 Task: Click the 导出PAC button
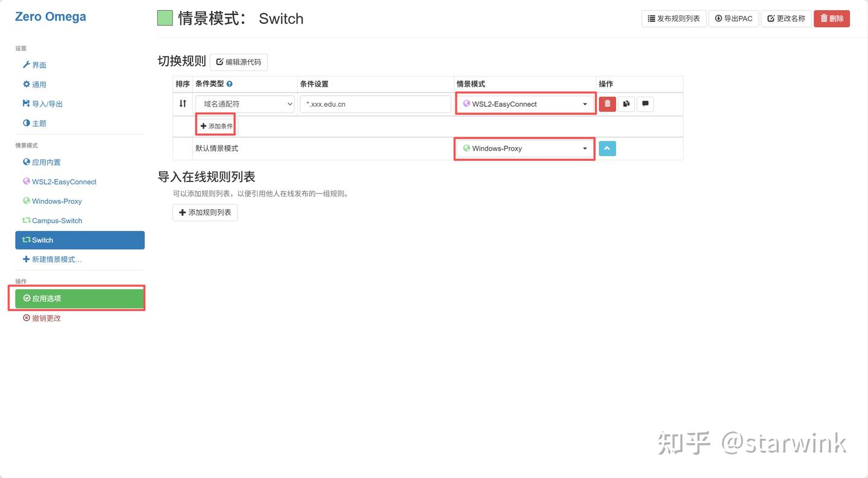[734, 19]
